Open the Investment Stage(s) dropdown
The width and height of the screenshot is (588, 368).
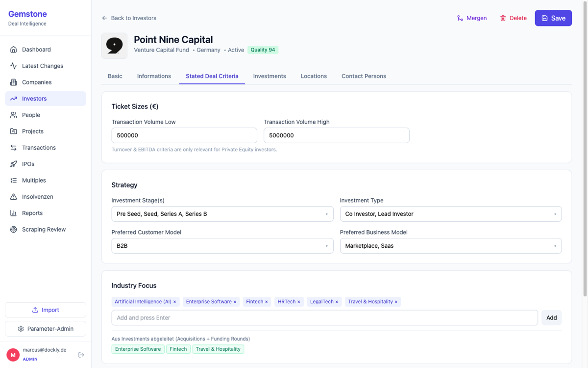click(x=222, y=214)
